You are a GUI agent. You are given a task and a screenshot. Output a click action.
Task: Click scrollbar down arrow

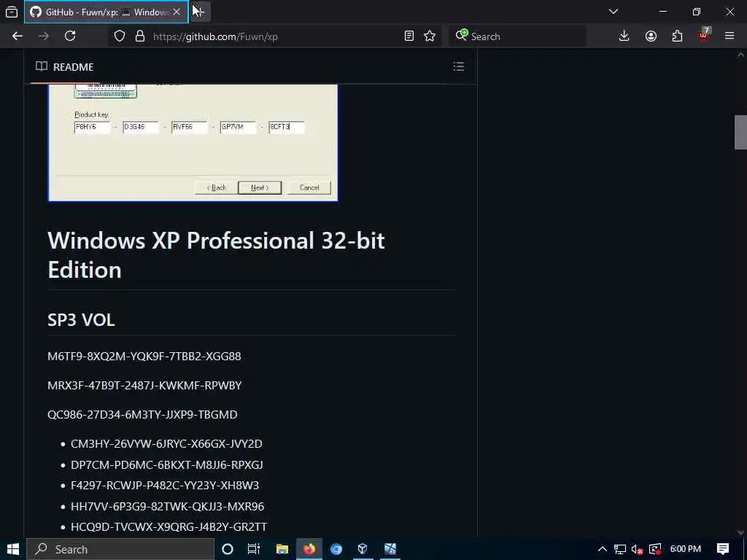click(740, 532)
